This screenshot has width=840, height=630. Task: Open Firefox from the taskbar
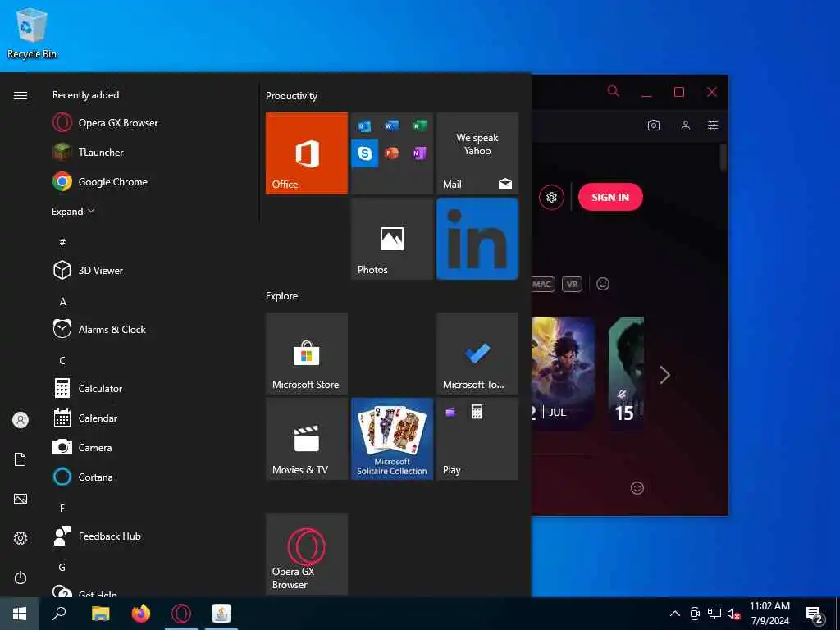point(141,614)
